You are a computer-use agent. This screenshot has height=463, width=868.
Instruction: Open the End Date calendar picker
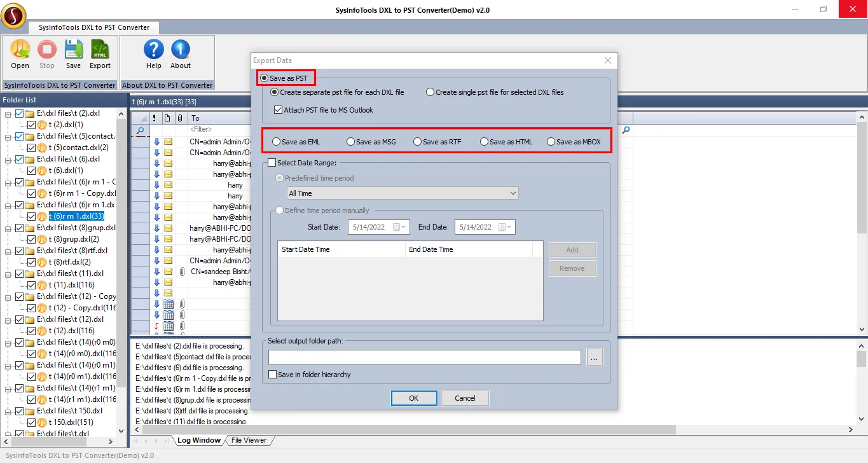coord(504,227)
